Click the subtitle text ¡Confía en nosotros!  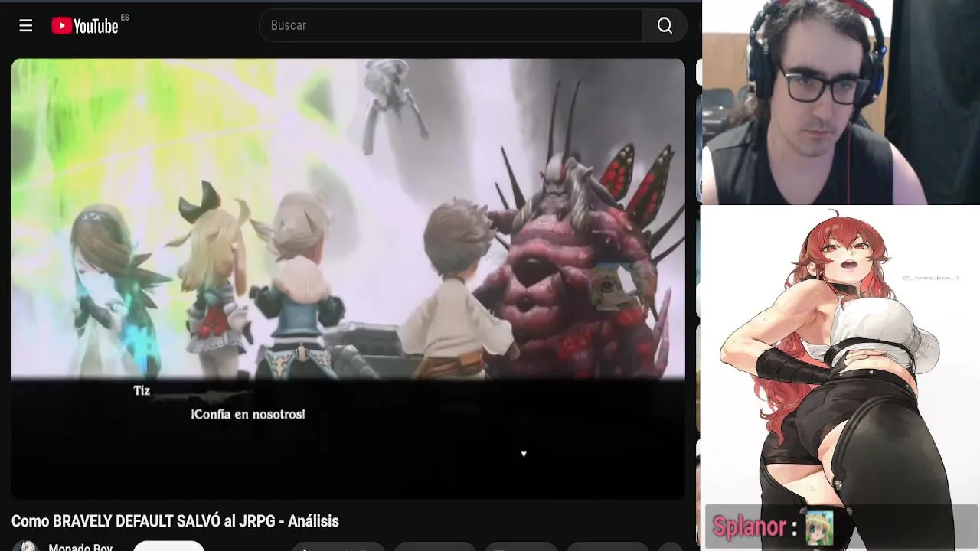click(x=248, y=414)
